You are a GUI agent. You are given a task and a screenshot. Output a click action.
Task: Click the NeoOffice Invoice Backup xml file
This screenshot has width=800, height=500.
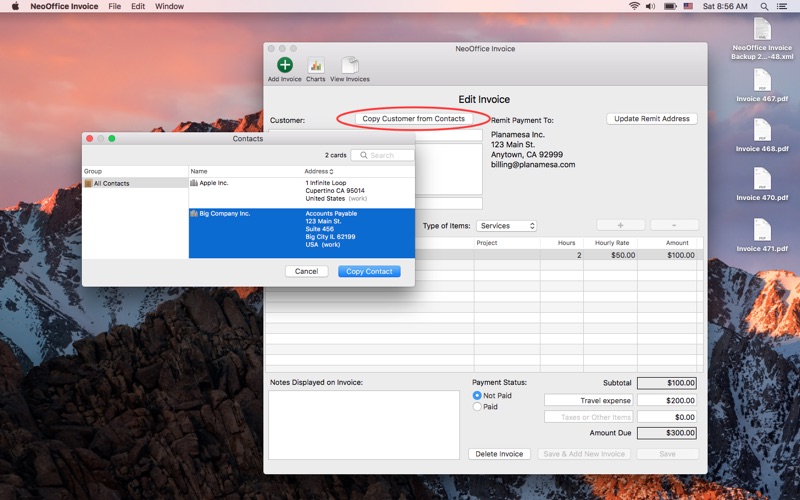coord(762,30)
